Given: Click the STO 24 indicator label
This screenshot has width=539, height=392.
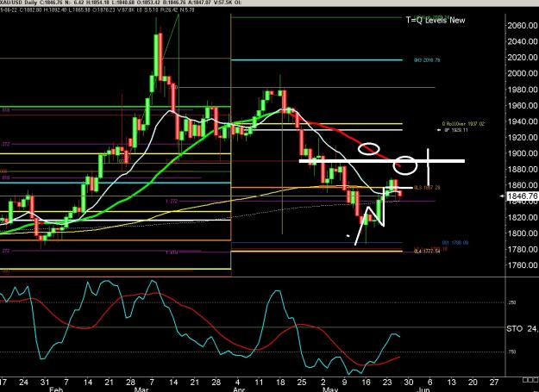Looking at the screenshot, I should point(523,329).
